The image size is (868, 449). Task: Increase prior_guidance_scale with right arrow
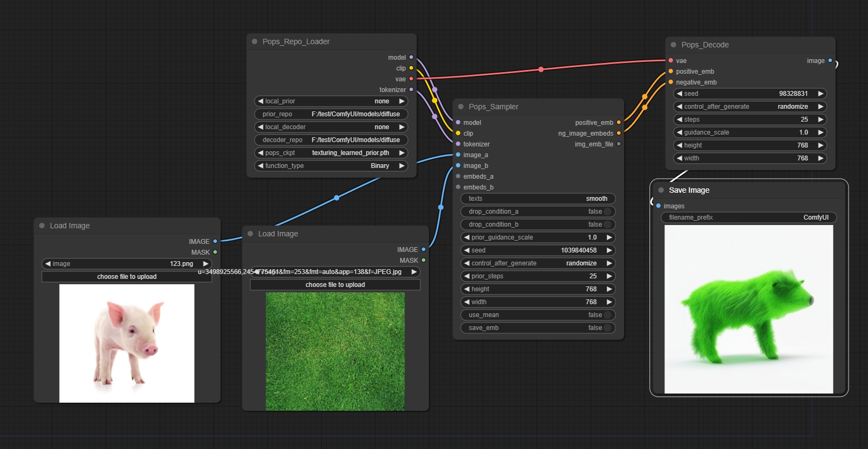point(609,237)
